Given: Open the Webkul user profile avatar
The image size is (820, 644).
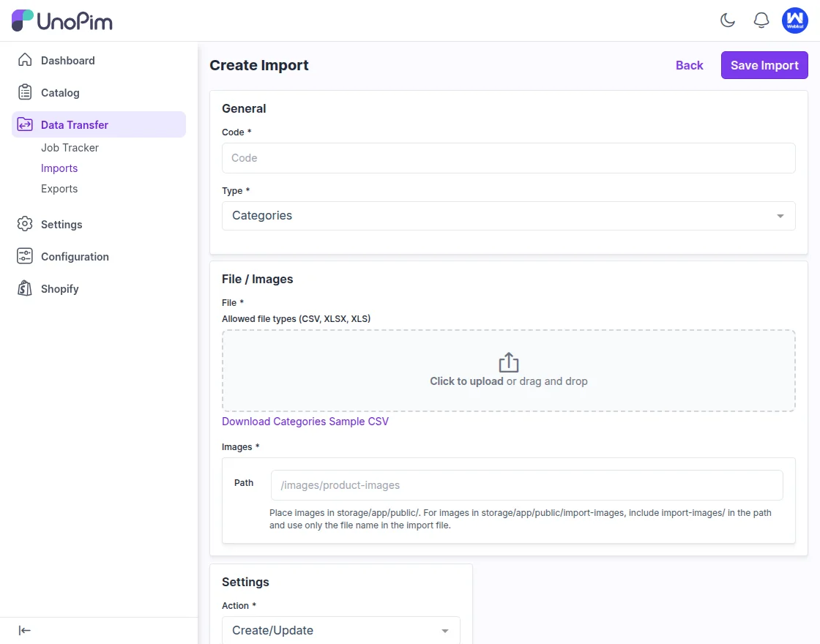Looking at the screenshot, I should click(795, 20).
